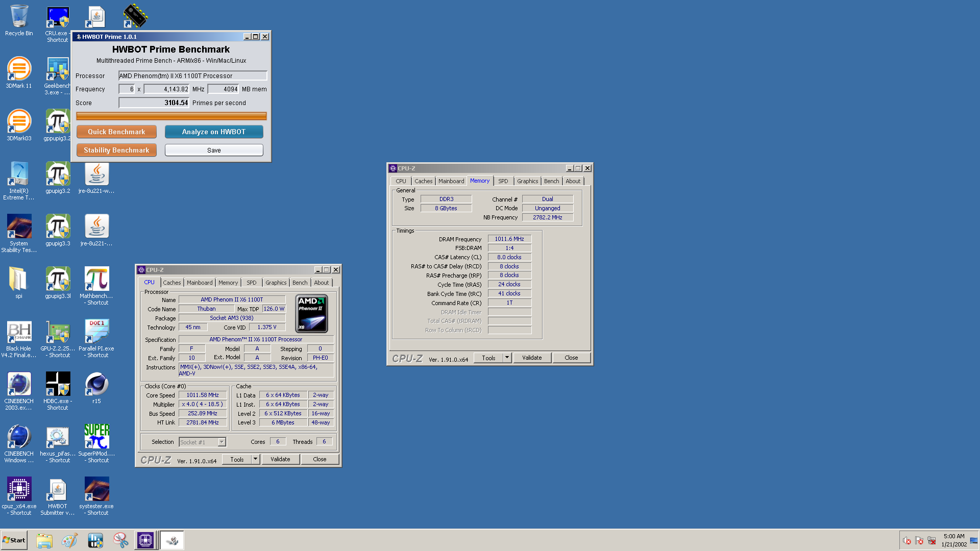The width and height of the screenshot is (980, 551).
Task: Expand the Tools dropdown arrow in CPU-Z memory window
Action: point(507,358)
